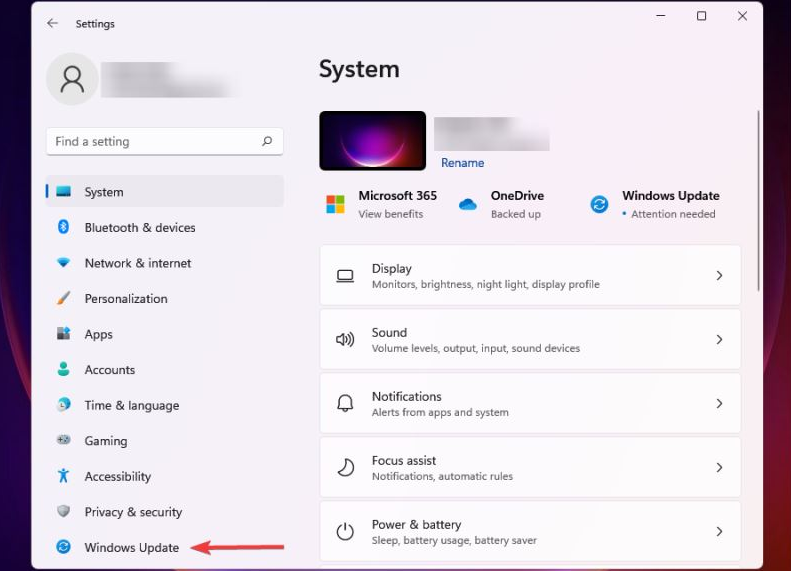Click the Microsoft 365 logo icon
This screenshot has height=571, width=791.
[335, 204]
